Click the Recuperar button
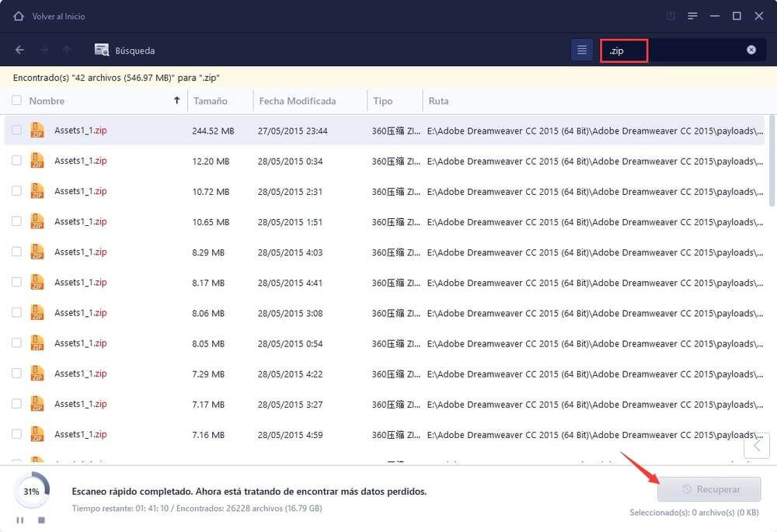The width and height of the screenshot is (777, 532). [x=709, y=489]
